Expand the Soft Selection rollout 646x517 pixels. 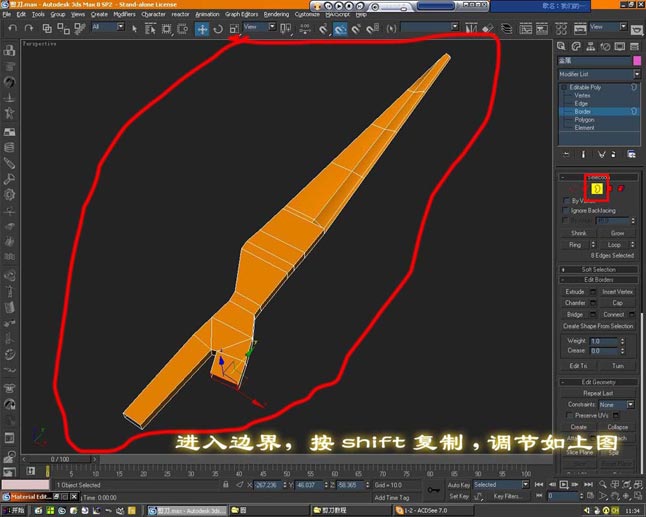pyautogui.click(x=598, y=269)
